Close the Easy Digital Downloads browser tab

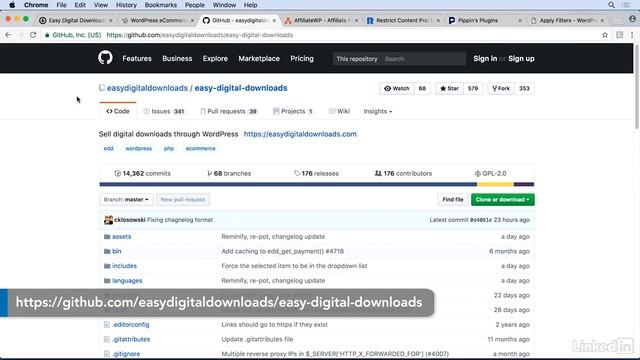[110, 20]
